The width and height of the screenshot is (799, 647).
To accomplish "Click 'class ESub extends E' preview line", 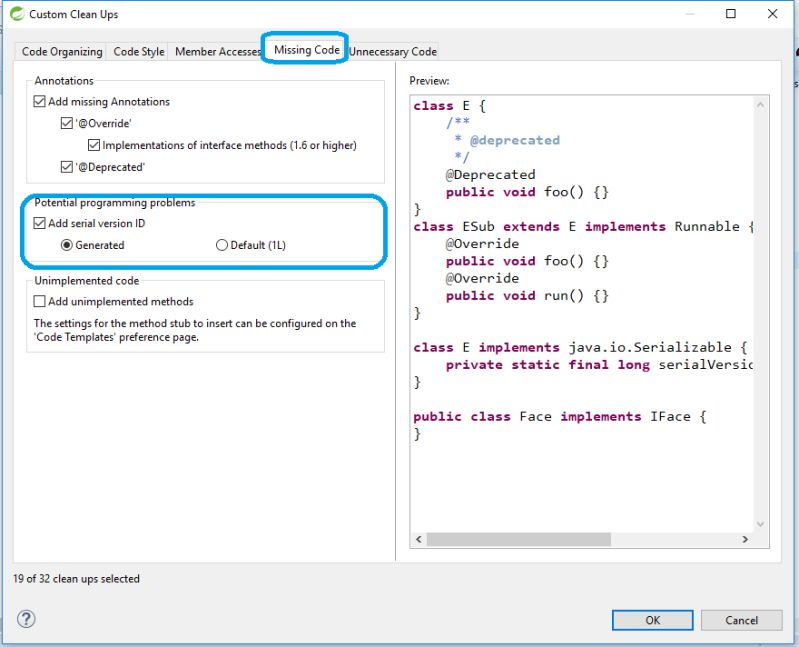I will [x=582, y=227].
